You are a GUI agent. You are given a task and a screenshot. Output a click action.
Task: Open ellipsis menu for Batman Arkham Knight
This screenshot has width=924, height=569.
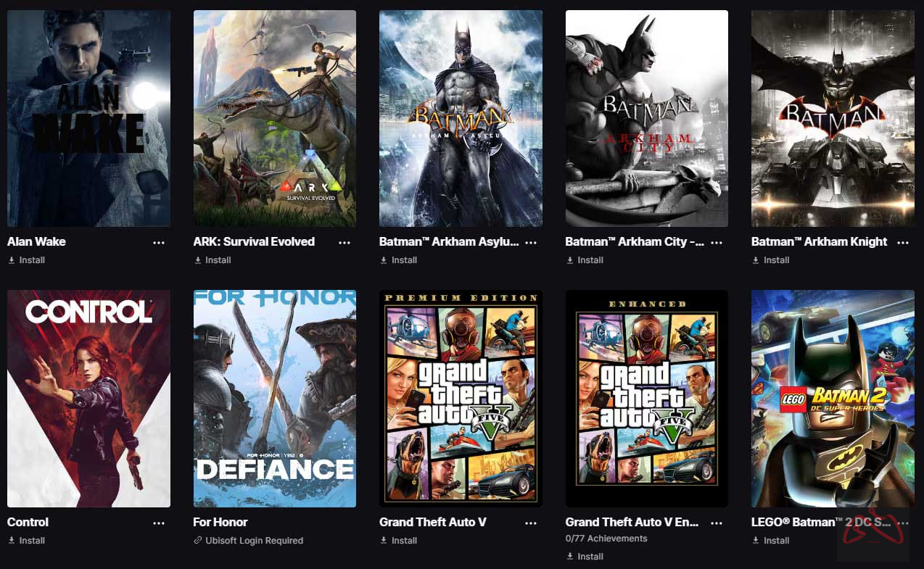pyautogui.click(x=903, y=243)
